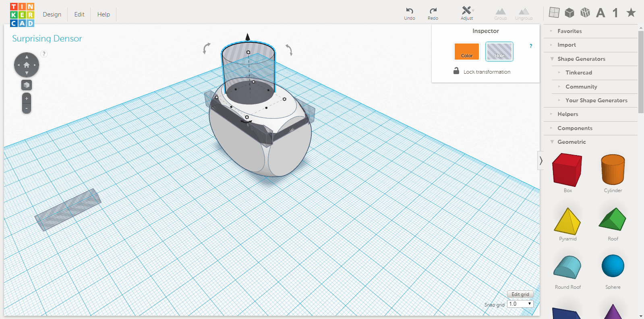Open navigation help question mark
Viewport: 644px width, 319px height.
44,54
